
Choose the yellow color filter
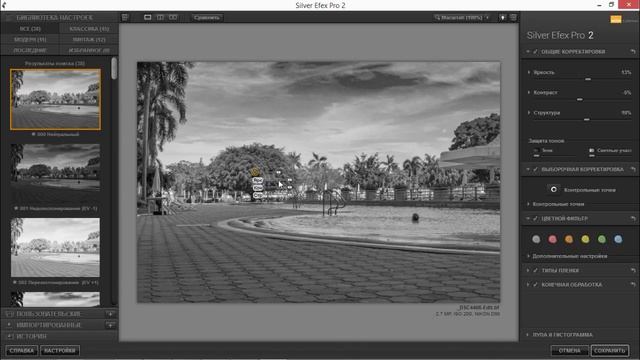click(585, 239)
